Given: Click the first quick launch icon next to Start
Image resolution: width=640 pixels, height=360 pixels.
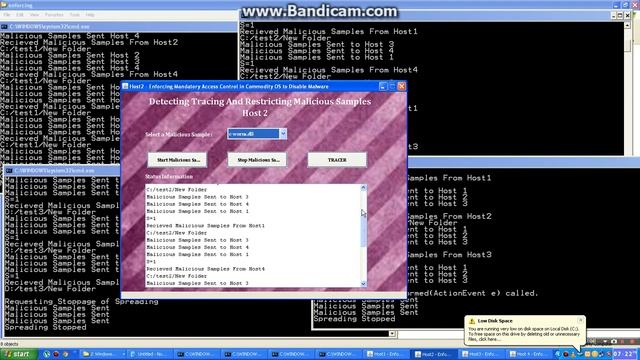Looking at the screenshot, I should point(47,354).
